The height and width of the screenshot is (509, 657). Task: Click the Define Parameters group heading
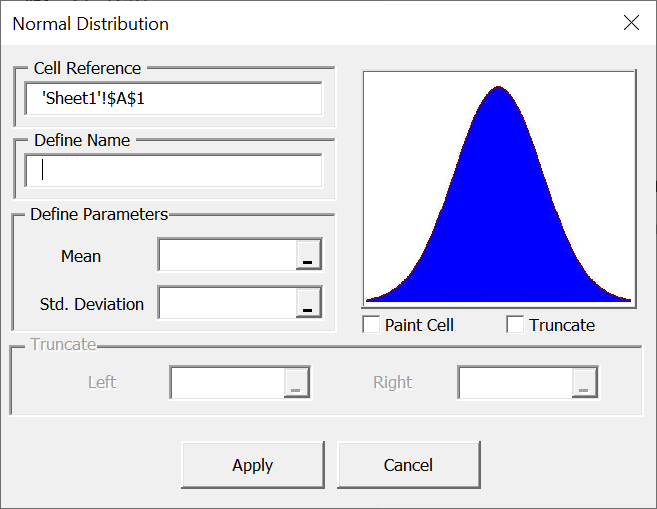(99, 214)
